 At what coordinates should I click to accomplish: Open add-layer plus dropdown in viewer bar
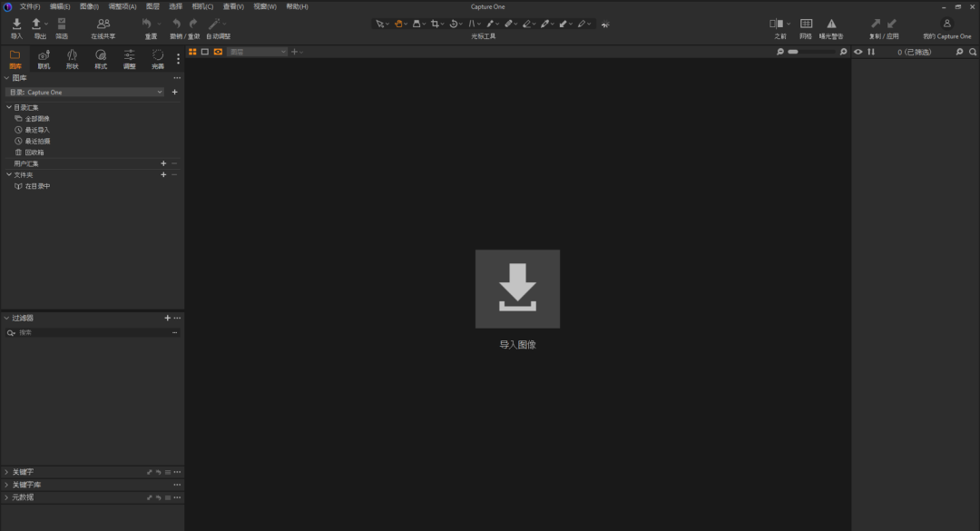(x=297, y=52)
